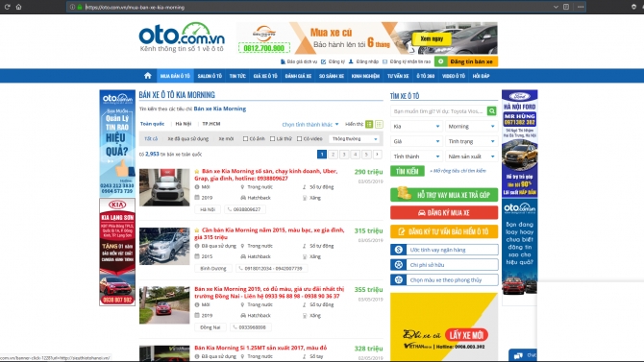Open VIDEO Ô TÔ menu tab
The width and height of the screenshot is (644, 362).
(454, 76)
